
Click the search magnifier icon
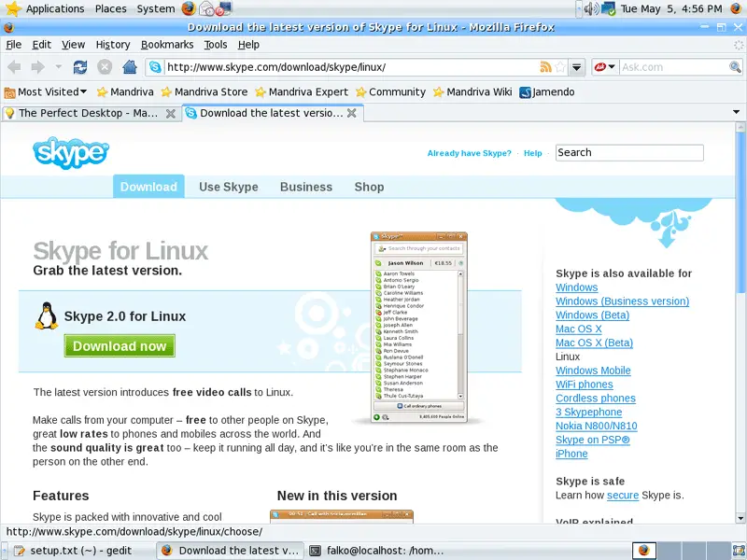[x=735, y=67]
